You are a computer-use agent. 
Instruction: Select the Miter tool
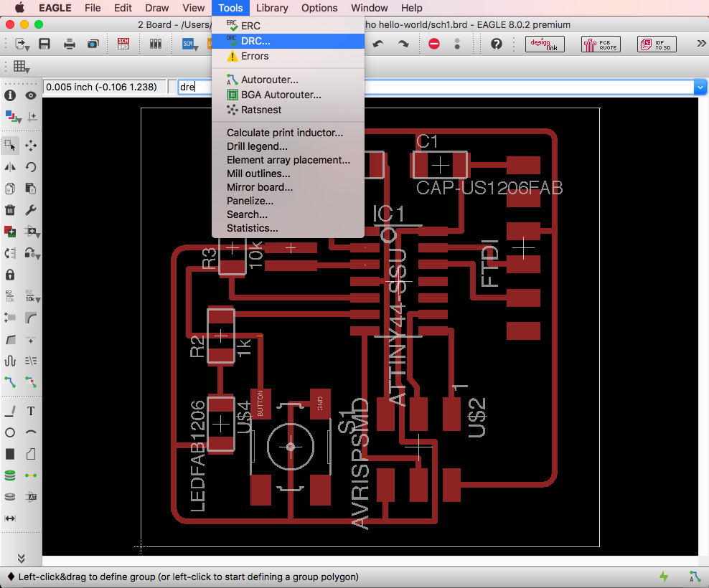[x=31, y=318]
